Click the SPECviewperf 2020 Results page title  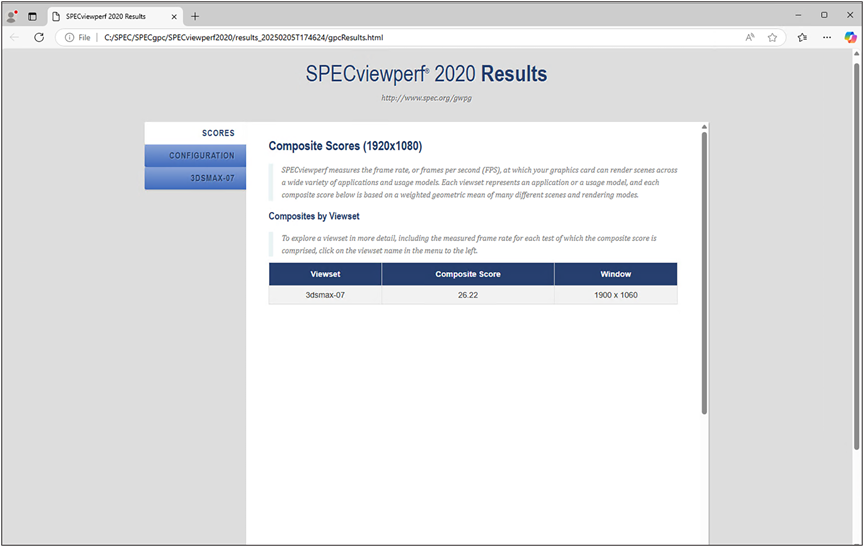[x=426, y=74]
